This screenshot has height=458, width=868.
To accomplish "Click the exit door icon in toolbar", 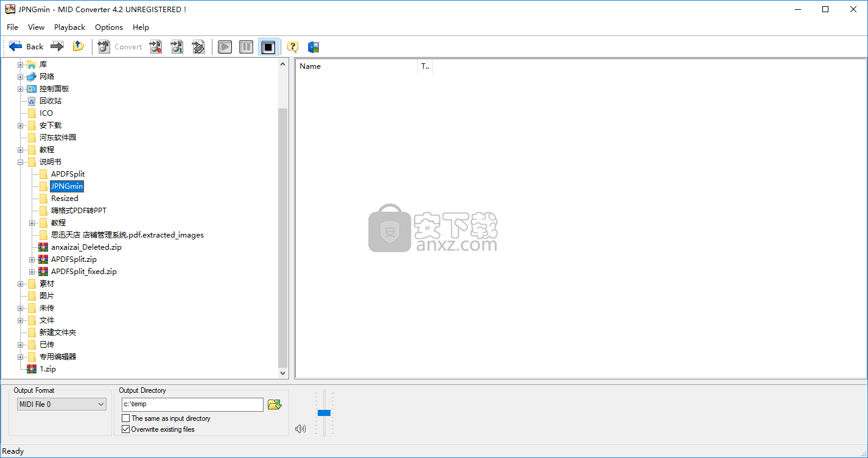I will 313,47.
